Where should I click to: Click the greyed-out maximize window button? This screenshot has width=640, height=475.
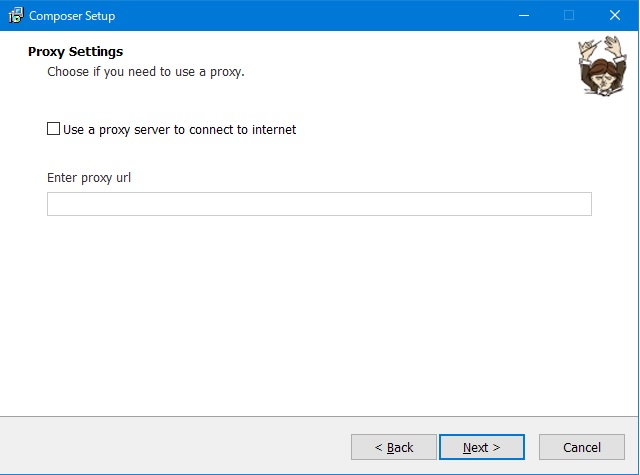click(x=569, y=15)
